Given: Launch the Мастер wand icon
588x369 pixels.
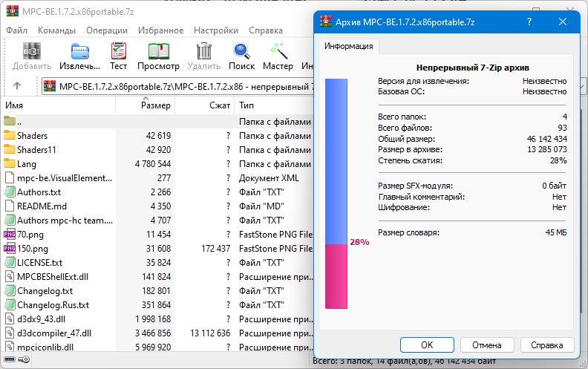Looking at the screenshot, I should click(x=278, y=51).
